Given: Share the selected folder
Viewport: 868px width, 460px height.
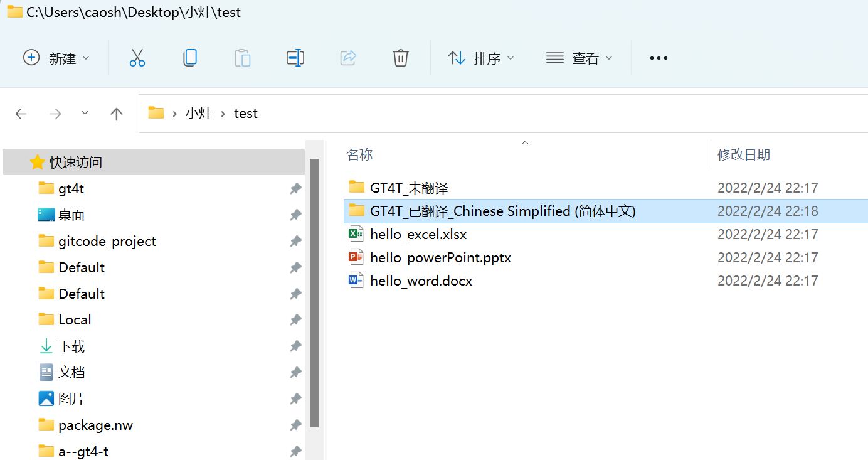Looking at the screenshot, I should click(348, 58).
